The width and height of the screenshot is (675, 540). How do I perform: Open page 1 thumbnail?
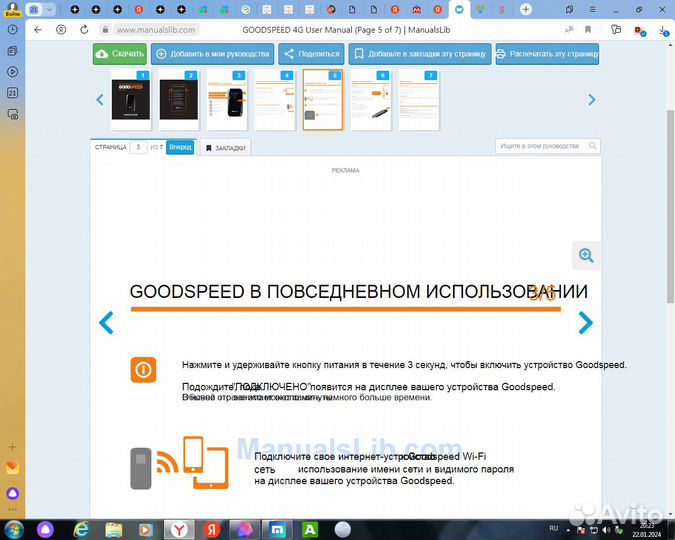[x=131, y=99]
